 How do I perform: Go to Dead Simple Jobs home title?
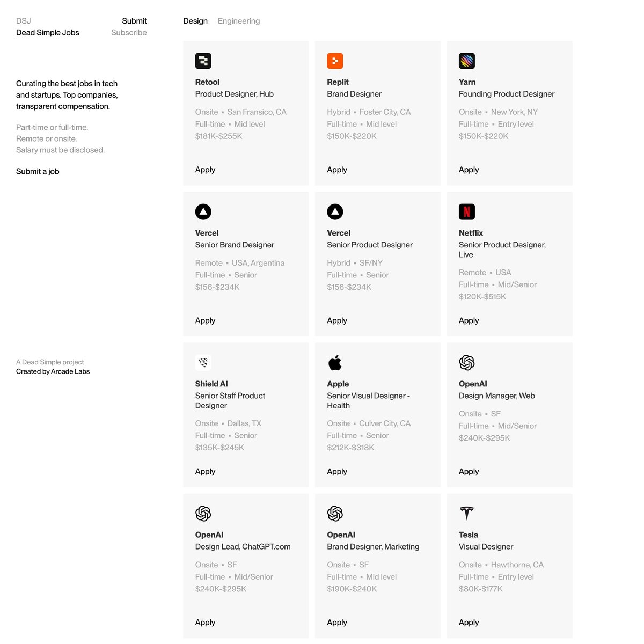[48, 33]
